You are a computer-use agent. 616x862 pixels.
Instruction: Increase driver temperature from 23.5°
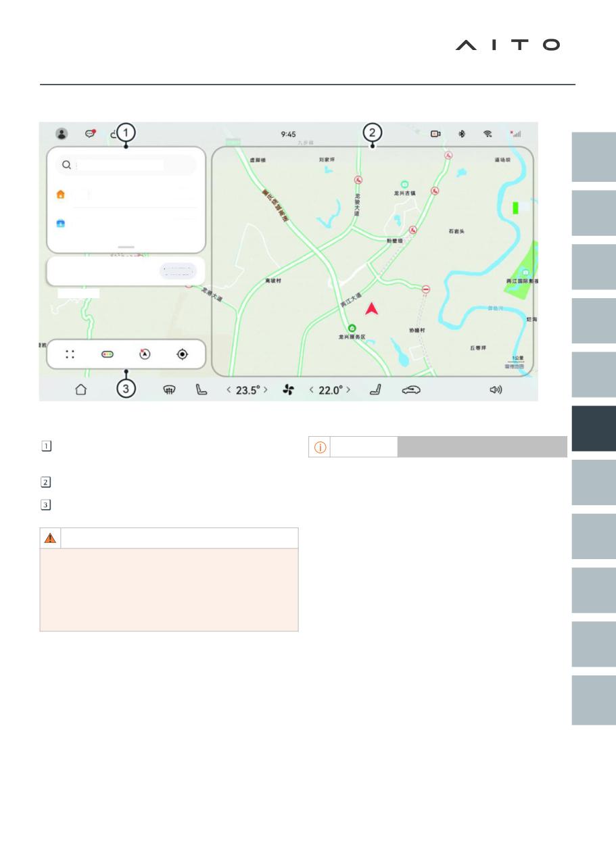point(266,390)
